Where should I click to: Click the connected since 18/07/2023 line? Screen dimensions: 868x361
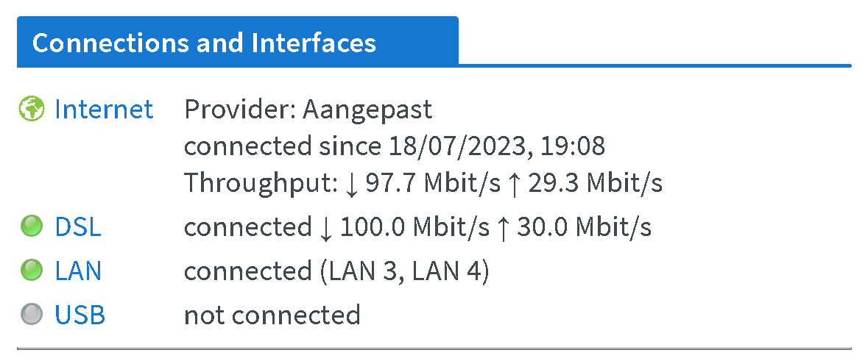point(394,146)
